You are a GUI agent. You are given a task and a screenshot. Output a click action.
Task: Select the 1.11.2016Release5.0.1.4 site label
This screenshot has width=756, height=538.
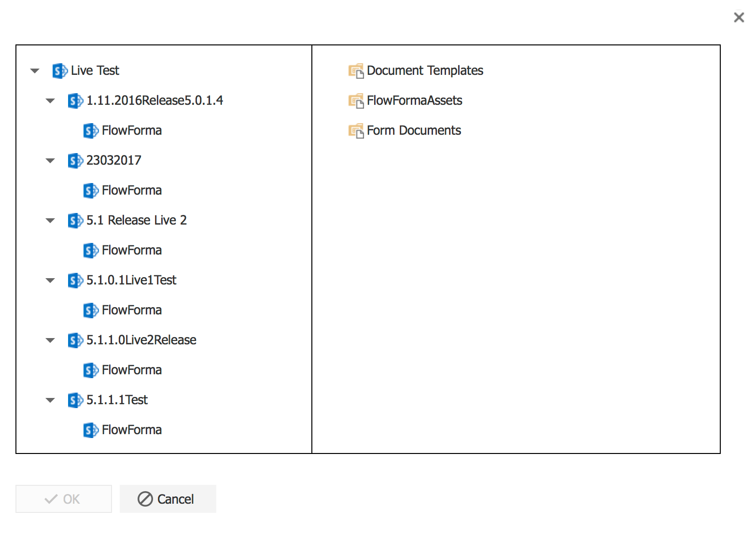click(x=155, y=100)
